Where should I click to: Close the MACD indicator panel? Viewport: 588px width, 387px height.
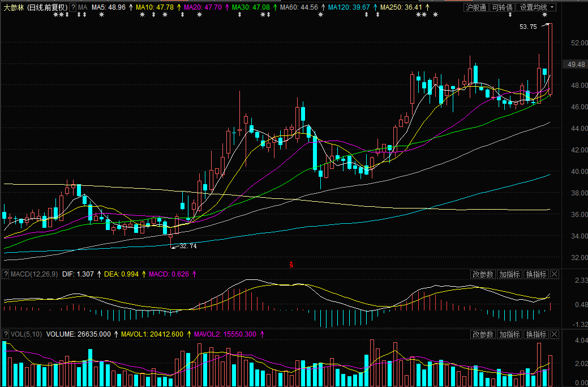(x=554, y=274)
